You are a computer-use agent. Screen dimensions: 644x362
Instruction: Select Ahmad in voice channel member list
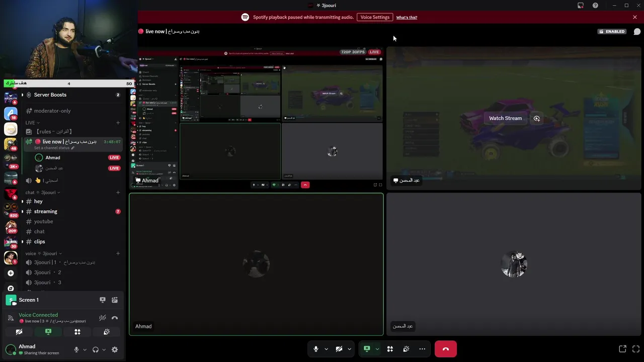(77, 158)
